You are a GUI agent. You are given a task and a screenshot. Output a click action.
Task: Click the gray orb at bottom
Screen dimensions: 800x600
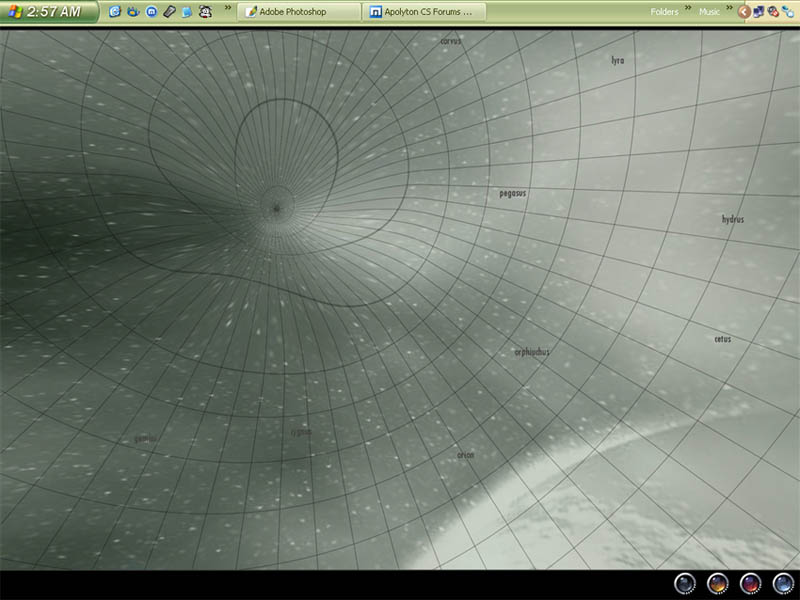click(685, 584)
